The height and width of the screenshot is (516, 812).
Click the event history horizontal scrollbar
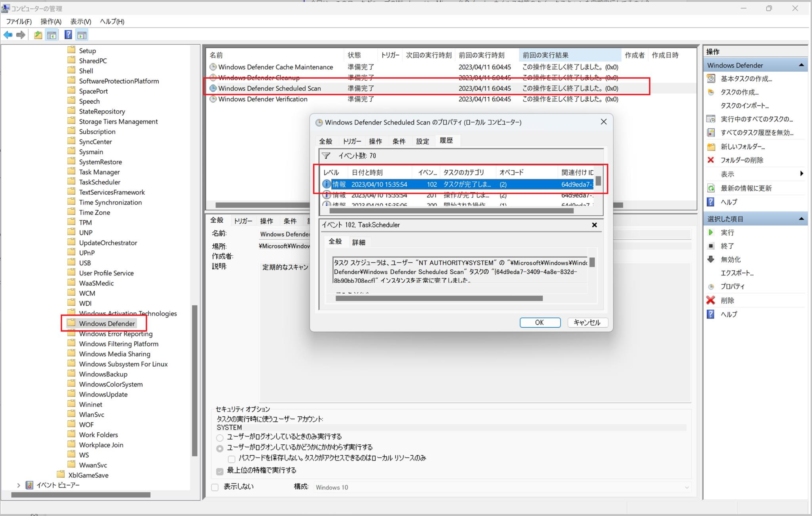point(451,211)
